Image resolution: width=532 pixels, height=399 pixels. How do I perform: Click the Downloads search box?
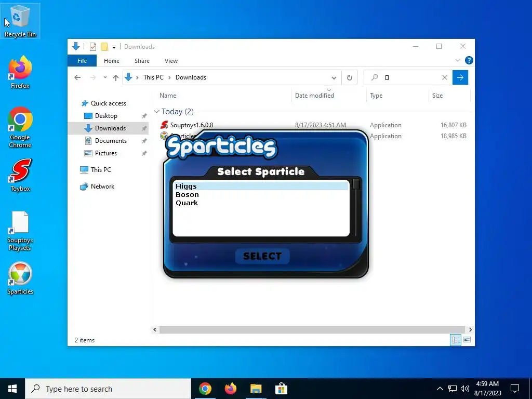tap(408, 78)
